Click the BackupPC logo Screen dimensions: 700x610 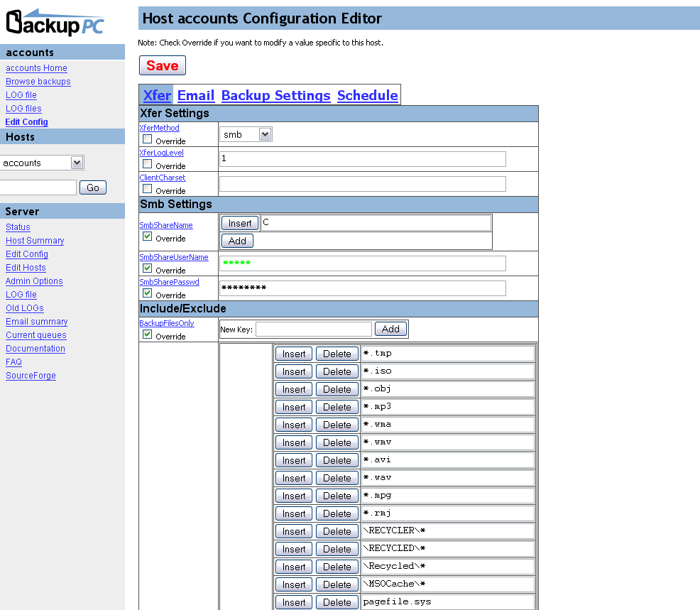(x=55, y=23)
